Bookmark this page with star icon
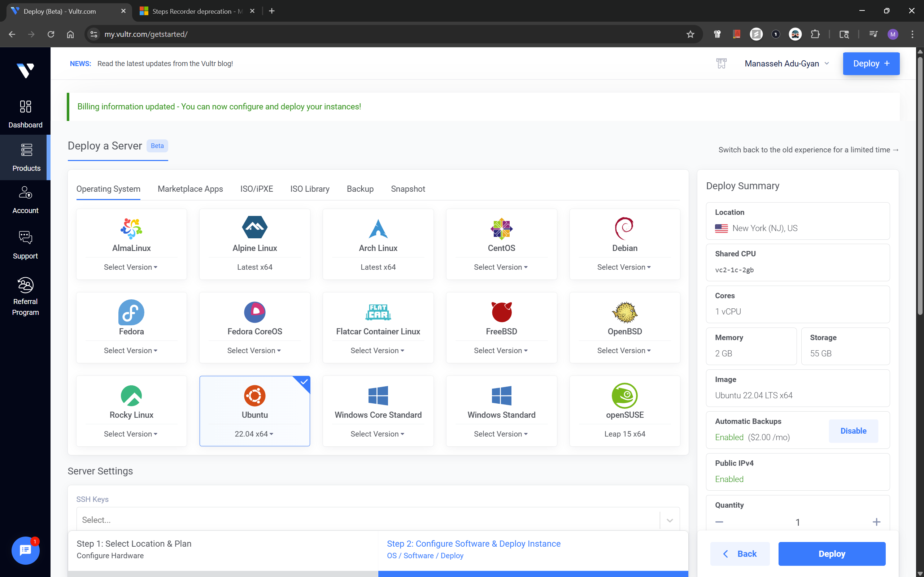 pos(690,34)
